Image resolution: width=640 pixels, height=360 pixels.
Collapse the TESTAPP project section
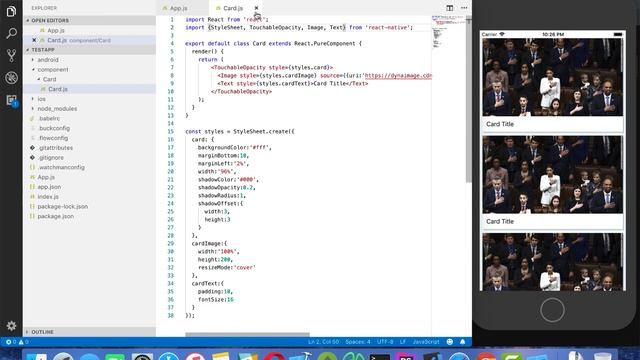tap(89, 50)
